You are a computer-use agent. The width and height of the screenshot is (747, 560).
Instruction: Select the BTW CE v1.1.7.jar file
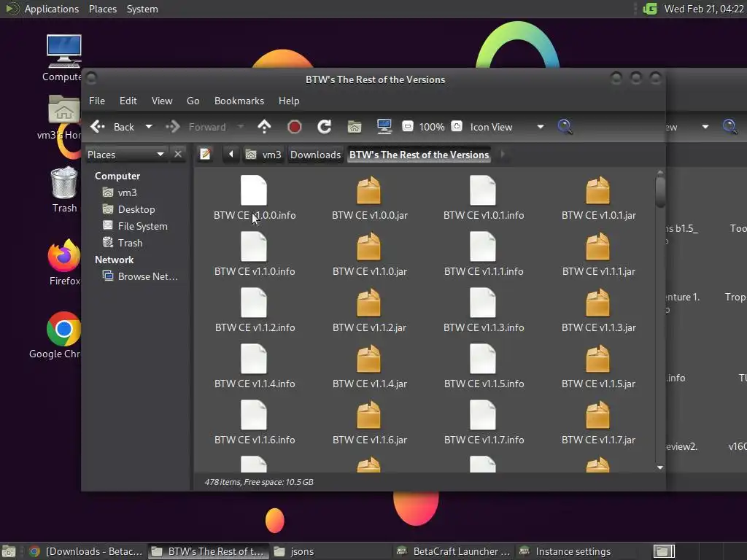[x=598, y=423]
